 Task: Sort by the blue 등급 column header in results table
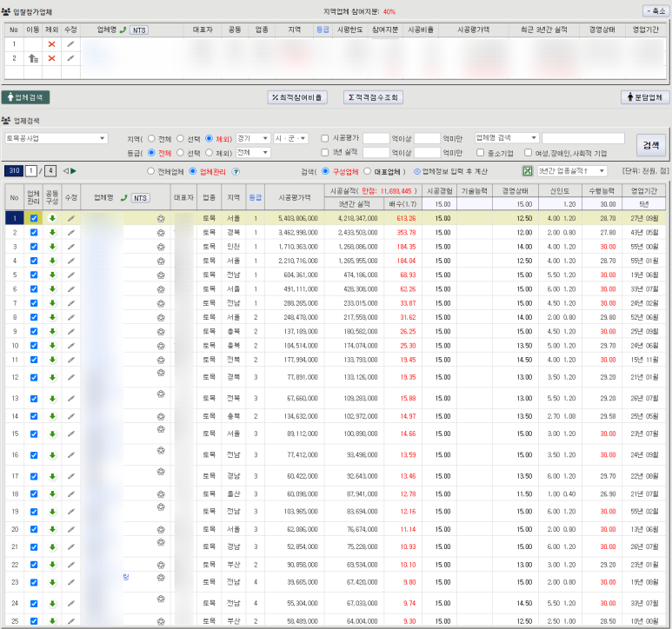pos(256,197)
